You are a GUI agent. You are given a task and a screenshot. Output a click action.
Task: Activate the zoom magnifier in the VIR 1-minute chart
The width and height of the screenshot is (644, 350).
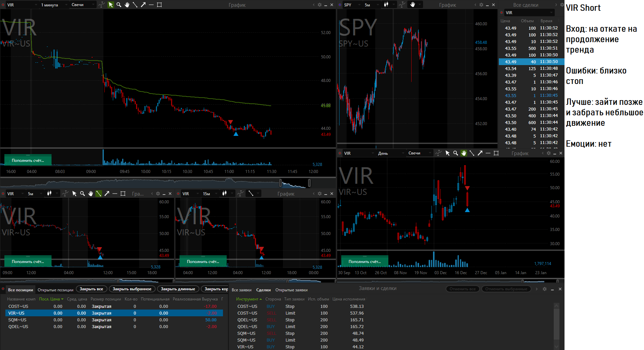(x=119, y=5)
